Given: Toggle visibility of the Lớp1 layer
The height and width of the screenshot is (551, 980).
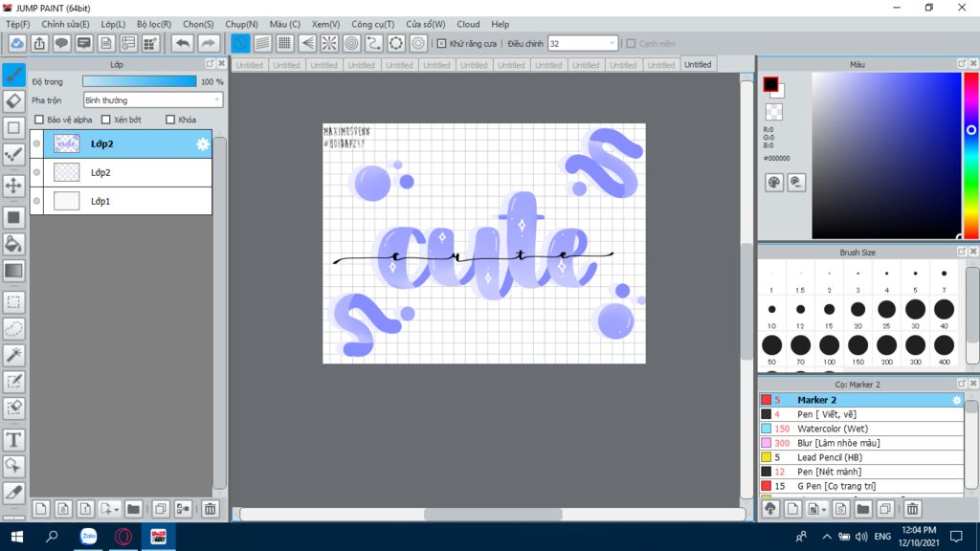Looking at the screenshot, I should tap(37, 201).
